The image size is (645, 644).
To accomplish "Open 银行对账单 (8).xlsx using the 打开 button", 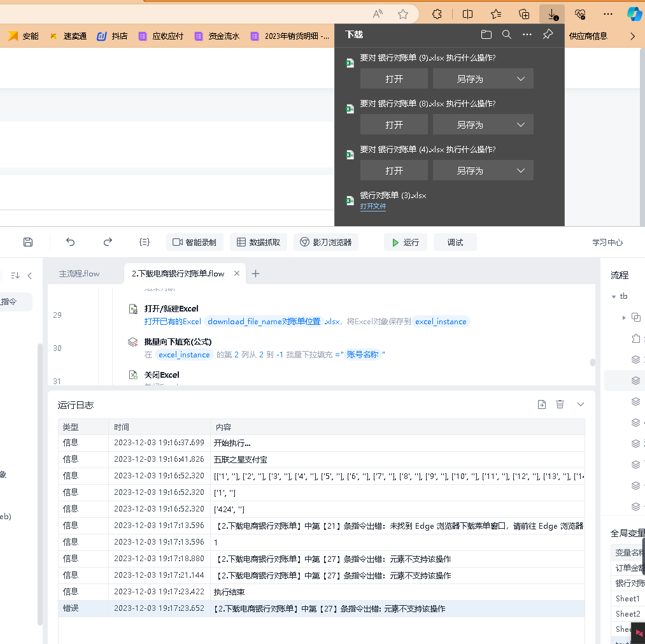I will click(394, 125).
